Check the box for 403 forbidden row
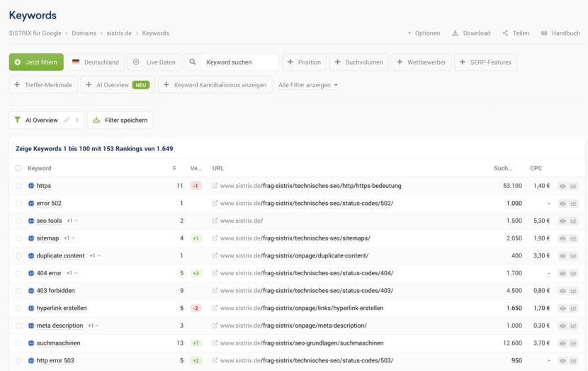 [x=18, y=291]
